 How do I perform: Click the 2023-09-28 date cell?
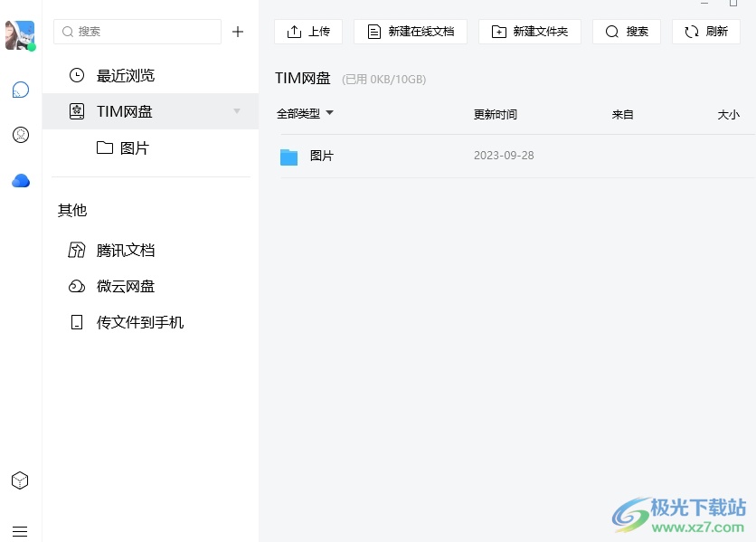pyautogui.click(x=504, y=156)
